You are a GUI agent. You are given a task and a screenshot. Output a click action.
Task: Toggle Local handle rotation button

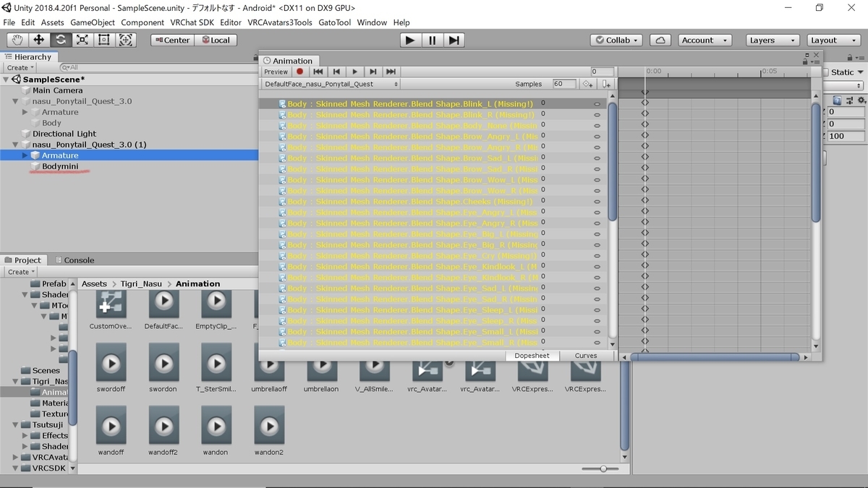(215, 40)
